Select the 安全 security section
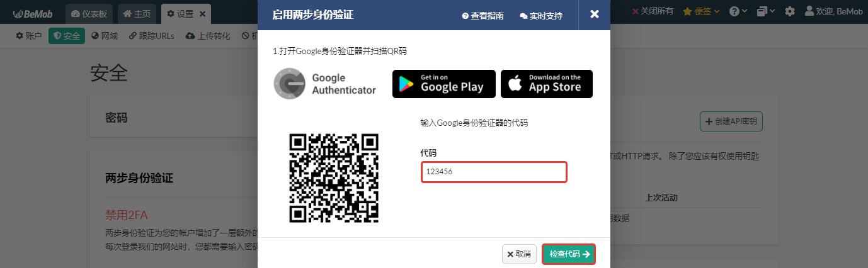Screen dimensions: 868x268 (x=67, y=36)
